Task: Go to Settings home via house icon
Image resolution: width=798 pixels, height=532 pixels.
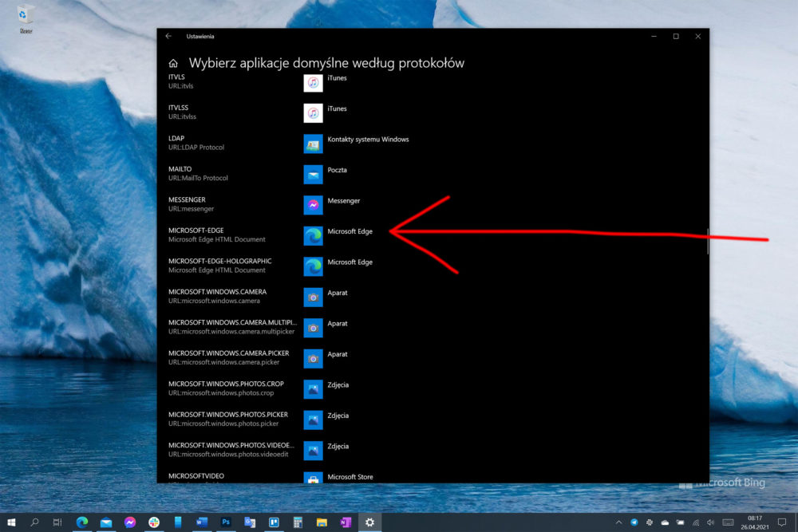Action: [x=173, y=63]
